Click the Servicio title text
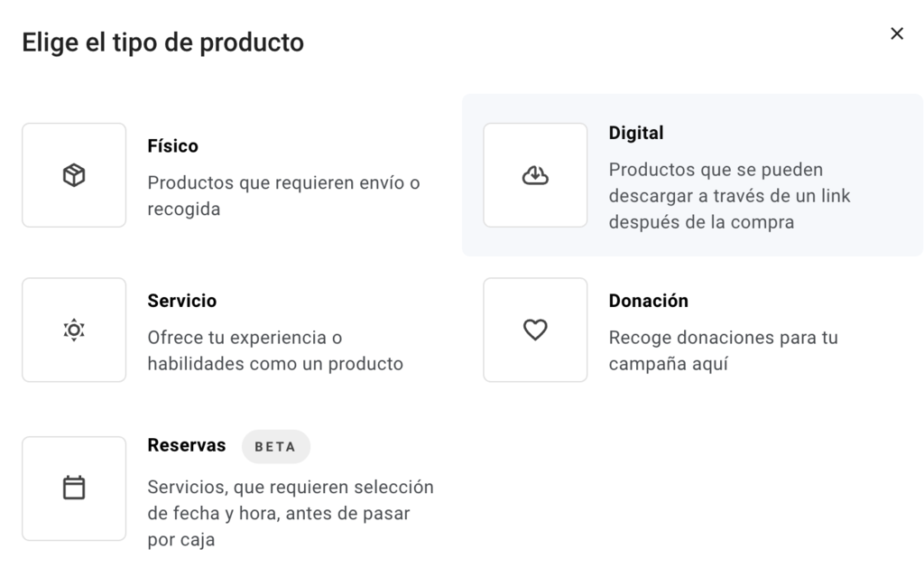 pos(183,301)
